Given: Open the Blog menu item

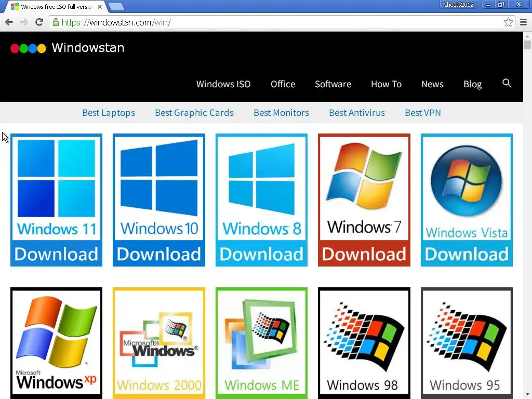Looking at the screenshot, I should (x=473, y=84).
